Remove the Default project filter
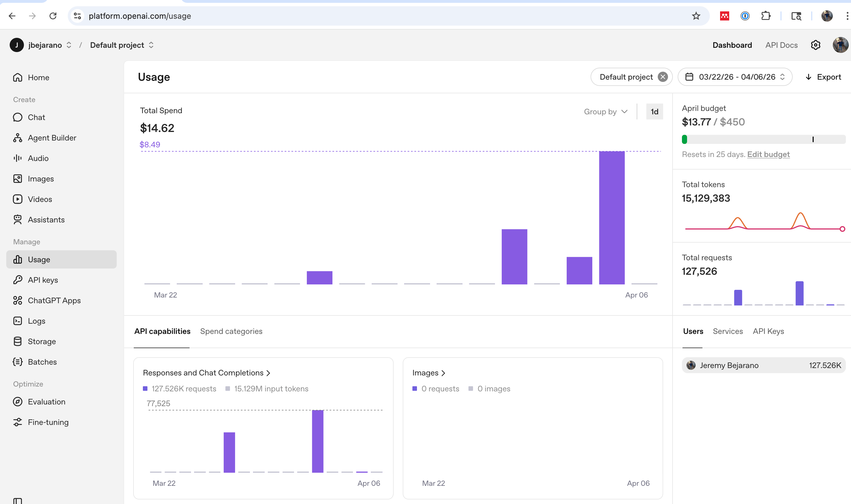This screenshot has height=504, width=851. [x=662, y=77]
